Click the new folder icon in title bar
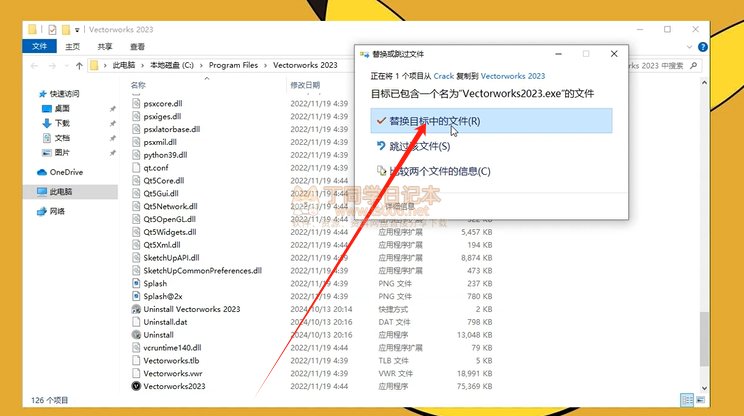The height and width of the screenshot is (416, 744). click(66, 29)
